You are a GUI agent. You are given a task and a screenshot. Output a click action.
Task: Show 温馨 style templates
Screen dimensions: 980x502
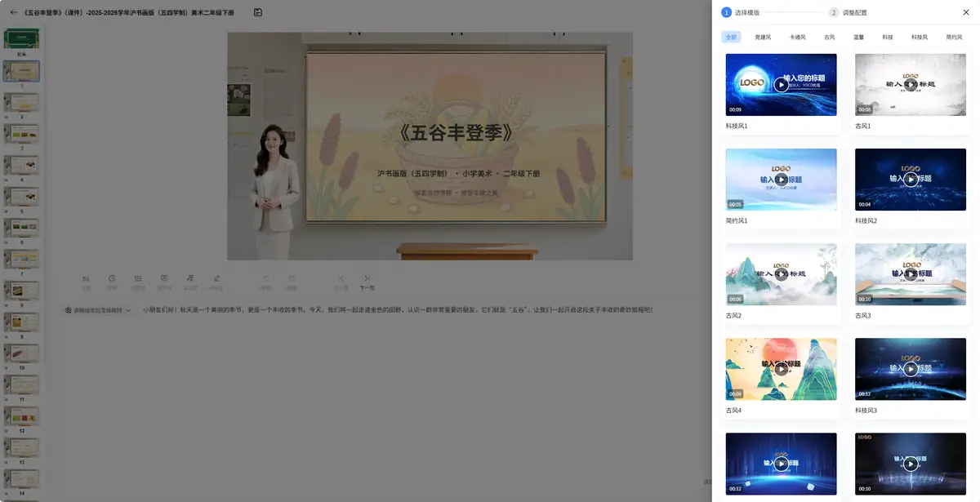859,37
